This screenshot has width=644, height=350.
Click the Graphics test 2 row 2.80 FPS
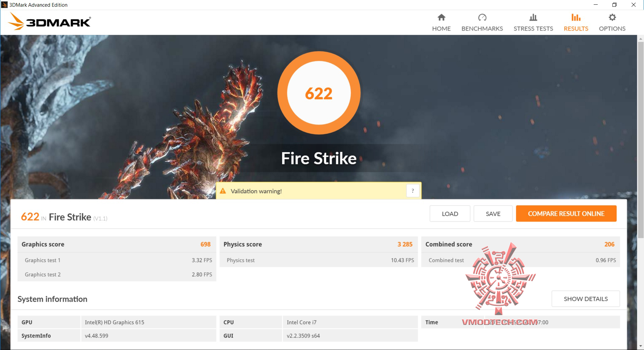[117, 274]
